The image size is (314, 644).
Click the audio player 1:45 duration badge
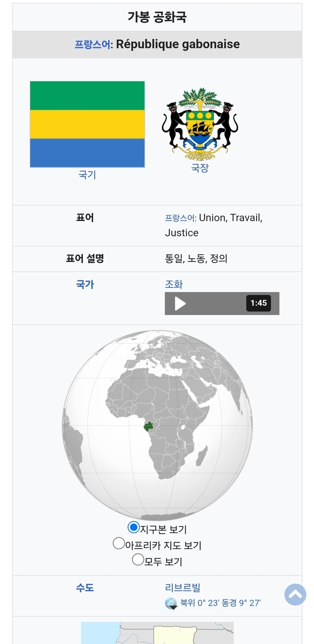(x=258, y=303)
